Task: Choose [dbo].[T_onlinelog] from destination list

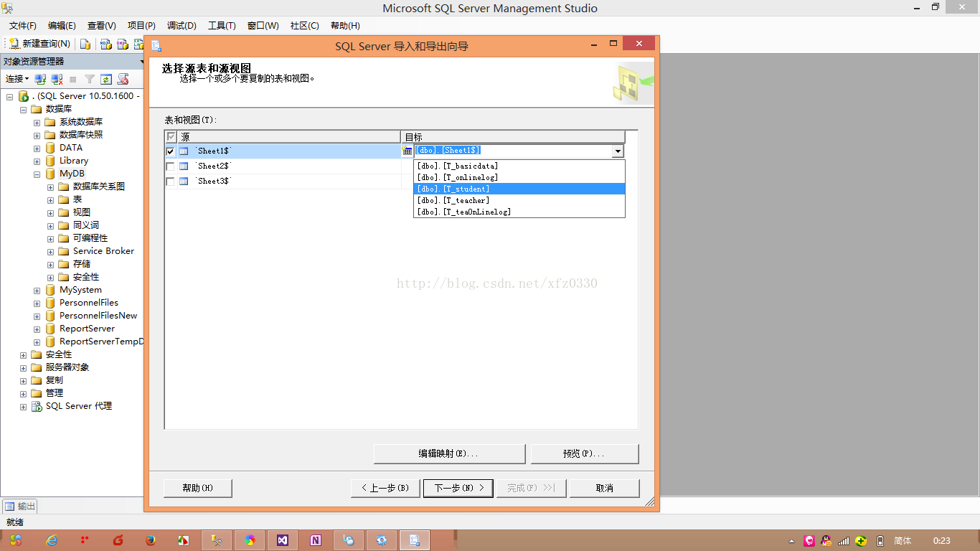Action: (519, 177)
